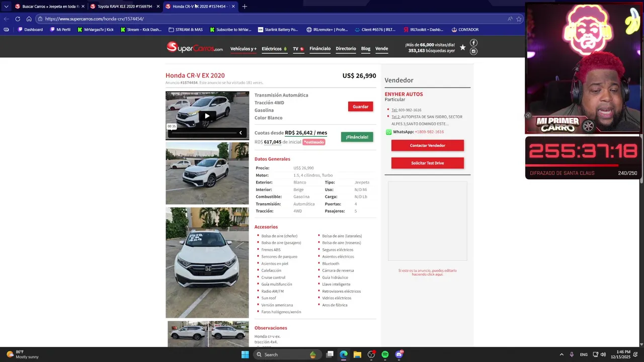Show hidden system tray icons
The height and width of the screenshot is (362, 644).
561,354
